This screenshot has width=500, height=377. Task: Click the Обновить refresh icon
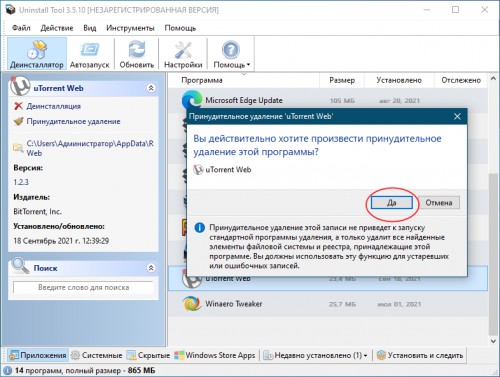[x=137, y=49]
